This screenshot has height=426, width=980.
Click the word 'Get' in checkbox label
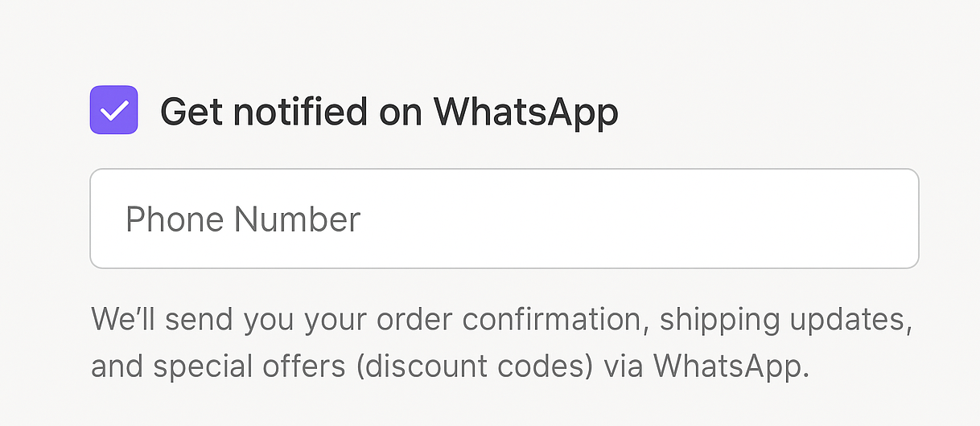pos(191,112)
